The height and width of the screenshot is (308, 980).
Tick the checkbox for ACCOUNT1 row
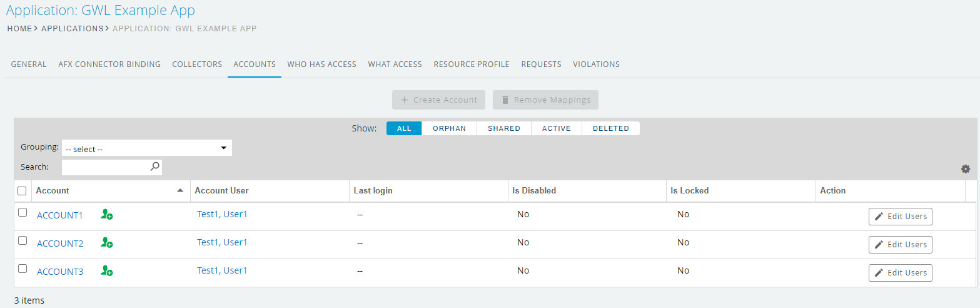pos(23,212)
